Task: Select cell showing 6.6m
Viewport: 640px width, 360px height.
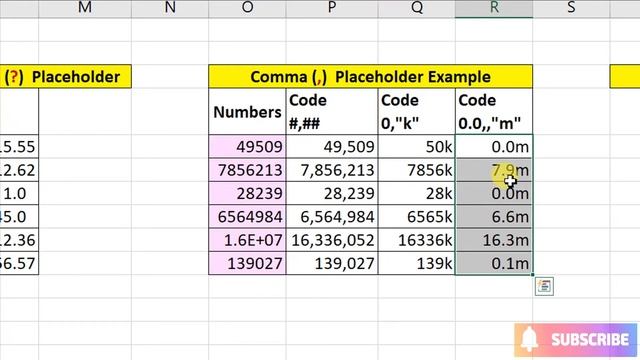Action: (x=494, y=217)
